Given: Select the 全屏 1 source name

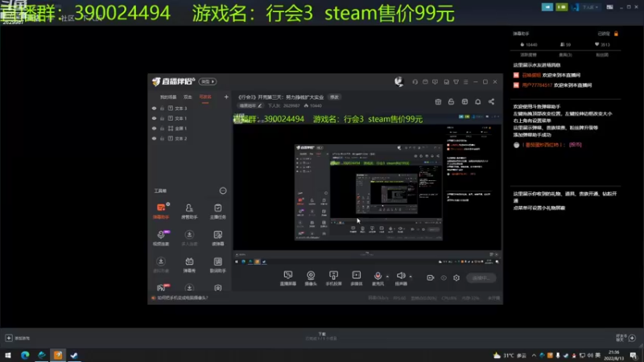Looking at the screenshot, I should pyautogui.click(x=180, y=129).
